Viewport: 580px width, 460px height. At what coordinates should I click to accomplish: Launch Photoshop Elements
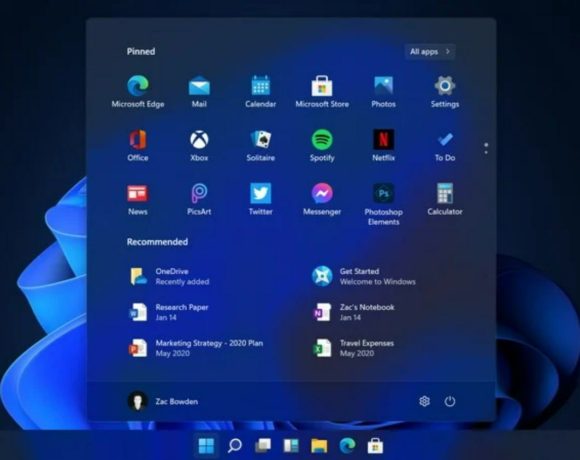[383, 204]
